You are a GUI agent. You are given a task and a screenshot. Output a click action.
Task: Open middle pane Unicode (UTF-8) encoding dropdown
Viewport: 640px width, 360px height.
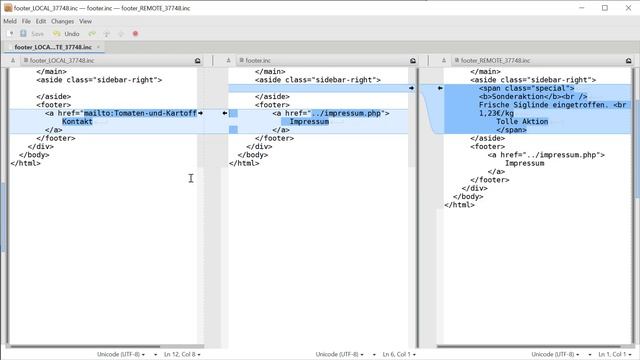(x=340, y=354)
